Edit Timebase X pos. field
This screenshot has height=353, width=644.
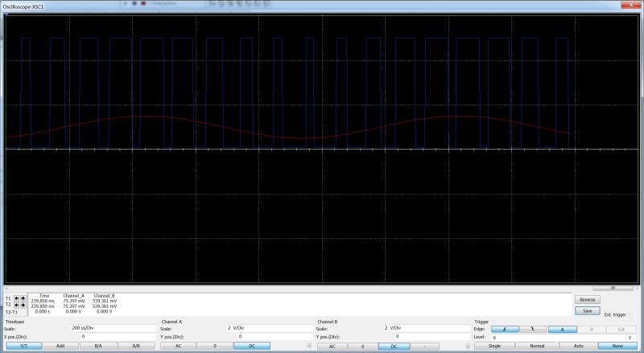118,337
